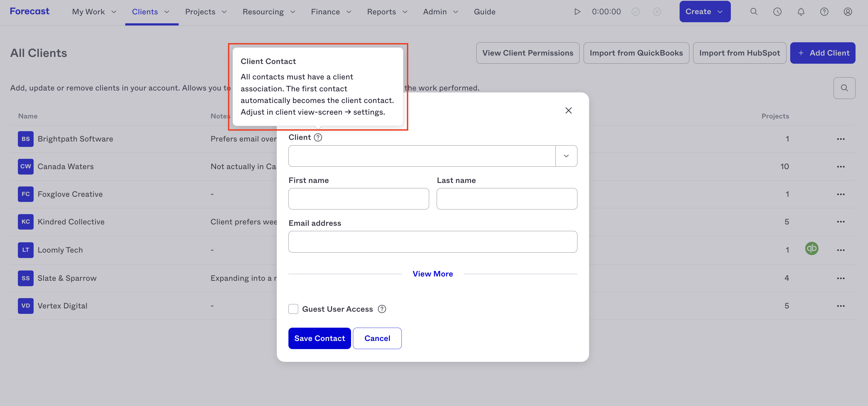Image resolution: width=868 pixels, height=406 pixels.
Task: Focus the Email address input
Action: pyautogui.click(x=433, y=241)
